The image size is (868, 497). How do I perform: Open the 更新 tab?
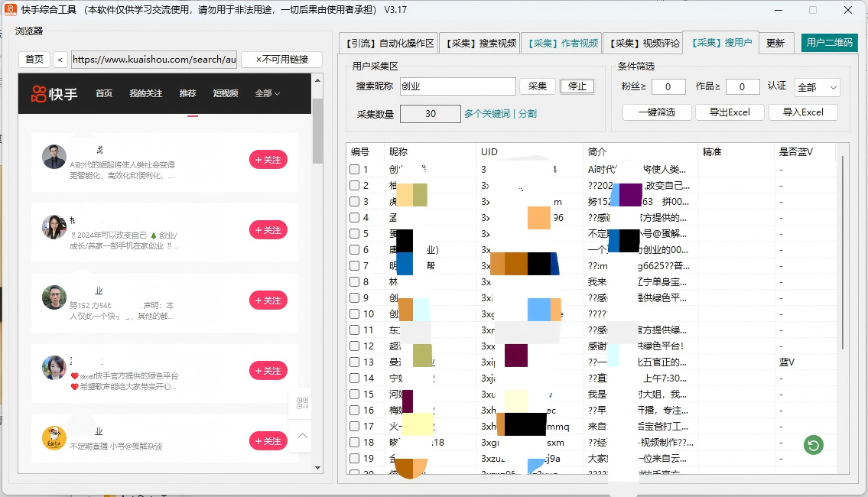(x=775, y=43)
